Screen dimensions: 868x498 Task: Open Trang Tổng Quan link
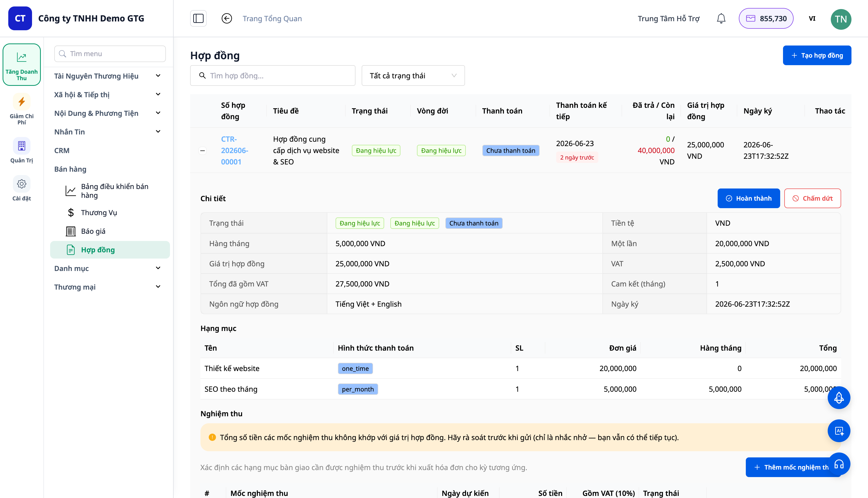tap(272, 18)
